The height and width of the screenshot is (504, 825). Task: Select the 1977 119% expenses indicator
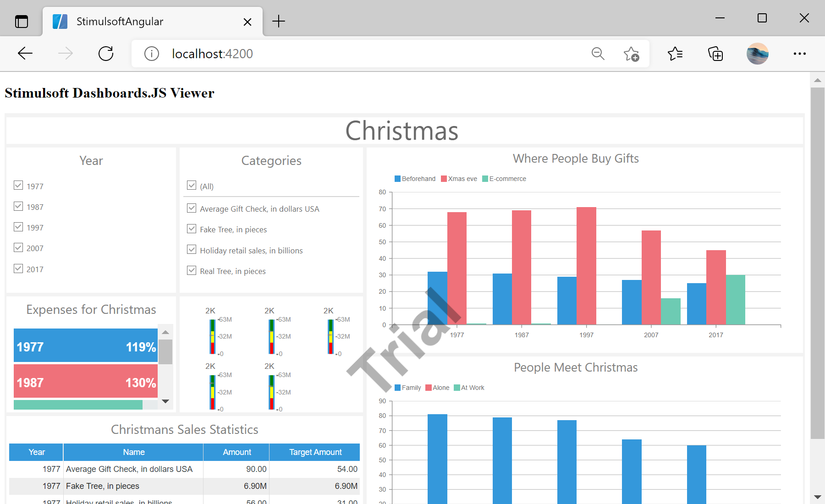point(86,345)
